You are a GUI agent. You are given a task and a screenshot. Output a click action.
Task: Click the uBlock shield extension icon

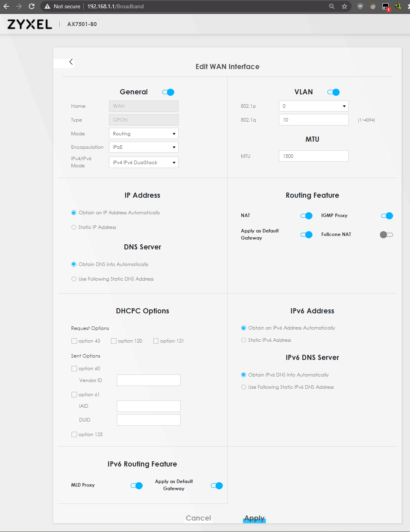coord(360,6)
